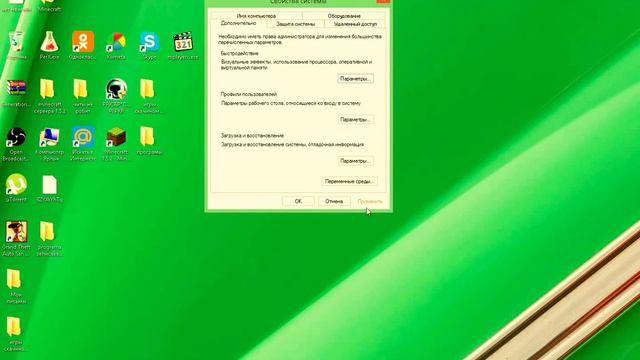Viewport: 640px width, 360px height.
Task: Open the folder directly below Grand Theft Auto
Action: 14,279
